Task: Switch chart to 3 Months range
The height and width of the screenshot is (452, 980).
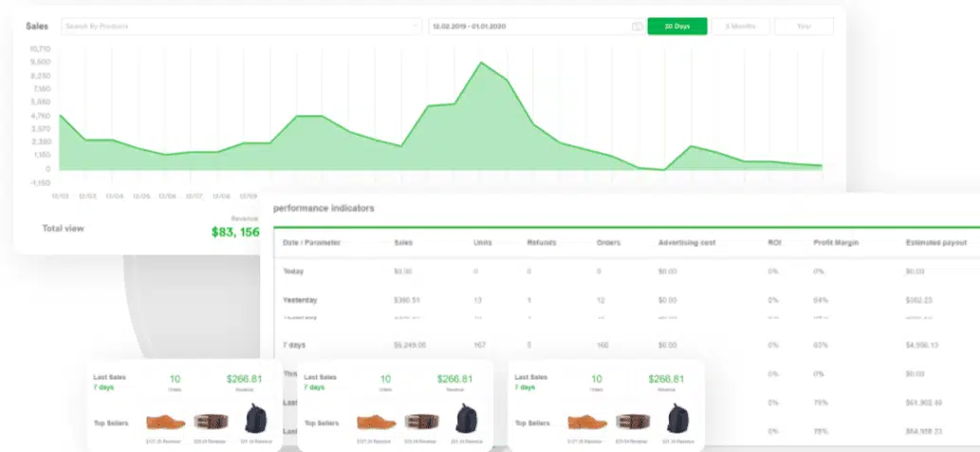Action: [x=741, y=27]
